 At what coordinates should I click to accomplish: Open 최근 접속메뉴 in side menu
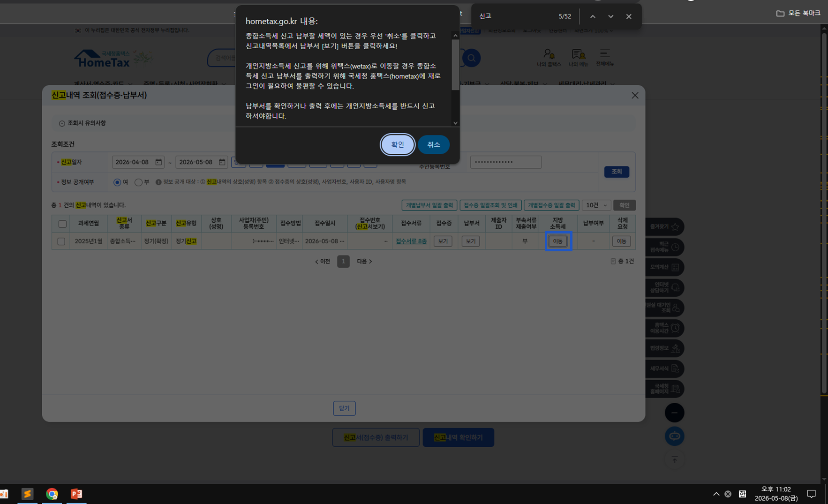click(664, 247)
